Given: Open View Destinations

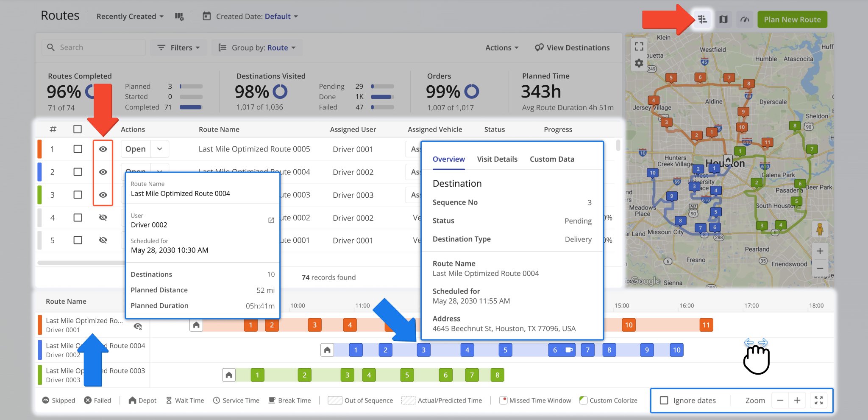Looking at the screenshot, I should [572, 48].
